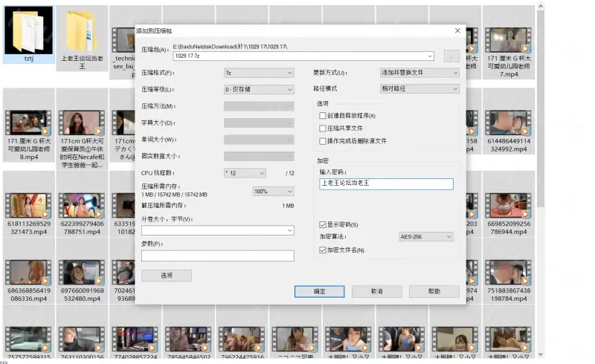Select video file 618113269529321473.mp4
The image size is (595, 364).
pos(28,206)
